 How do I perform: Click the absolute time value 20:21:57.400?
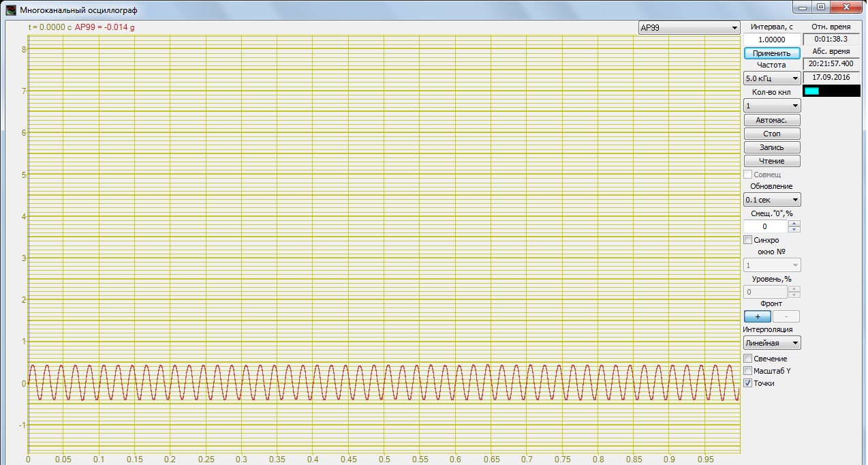831,63
